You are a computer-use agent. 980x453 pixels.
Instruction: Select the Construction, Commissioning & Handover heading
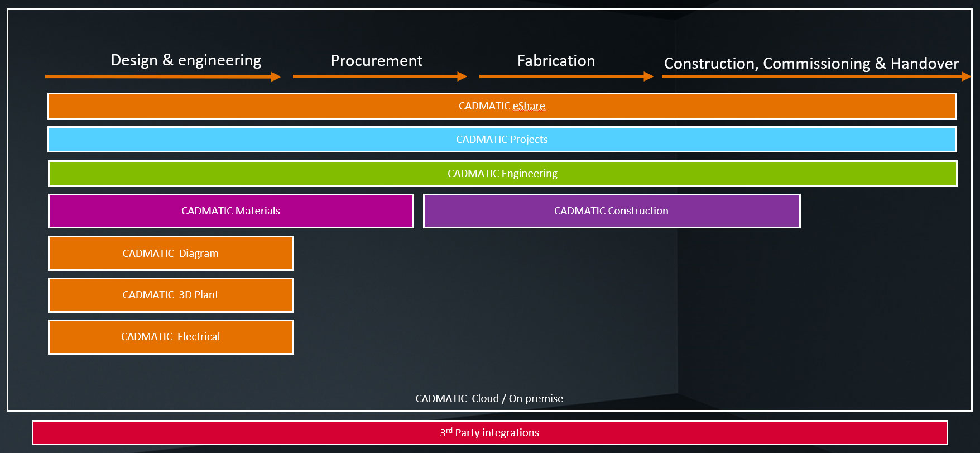click(811, 64)
